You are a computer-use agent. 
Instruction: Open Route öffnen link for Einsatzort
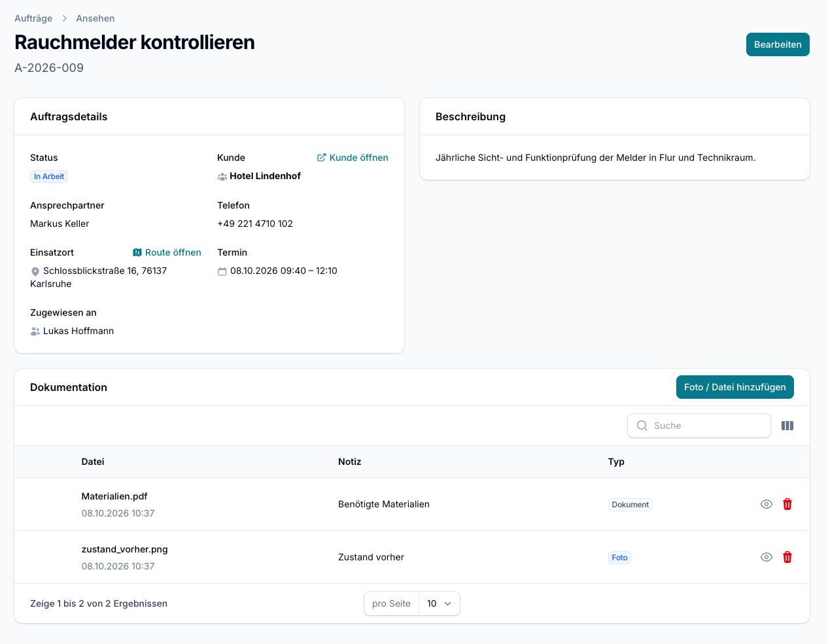pyautogui.click(x=167, y=252)
